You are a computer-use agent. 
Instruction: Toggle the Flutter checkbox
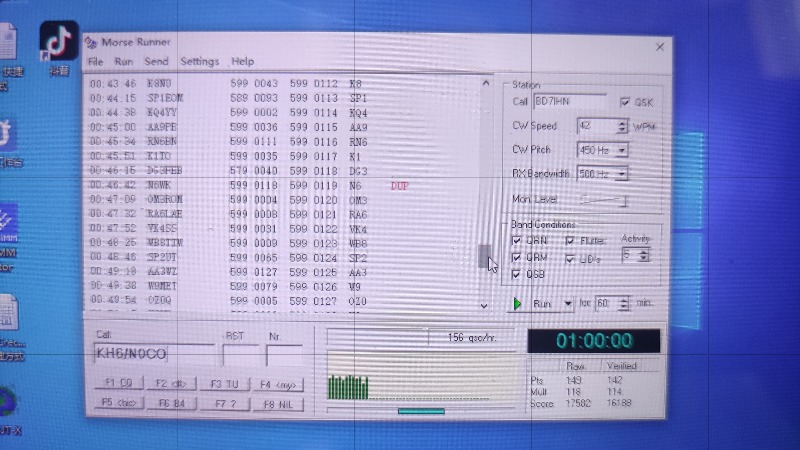click(x=570, y=240)
